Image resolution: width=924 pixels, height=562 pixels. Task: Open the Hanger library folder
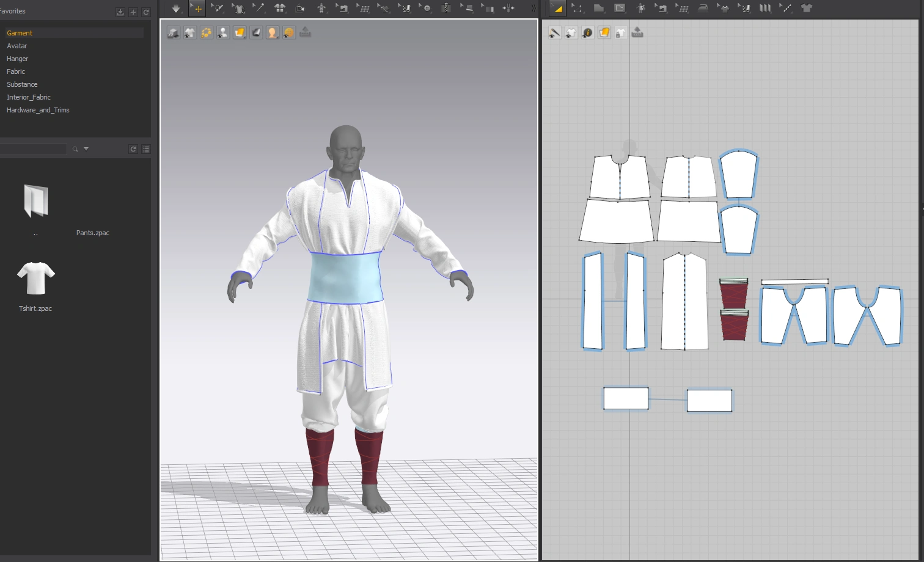coord(18,59)
